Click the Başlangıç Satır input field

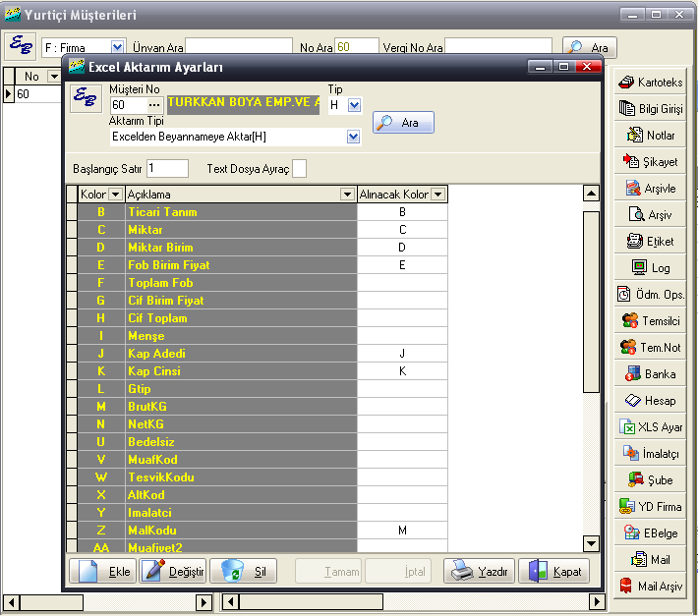click(167, 169)
